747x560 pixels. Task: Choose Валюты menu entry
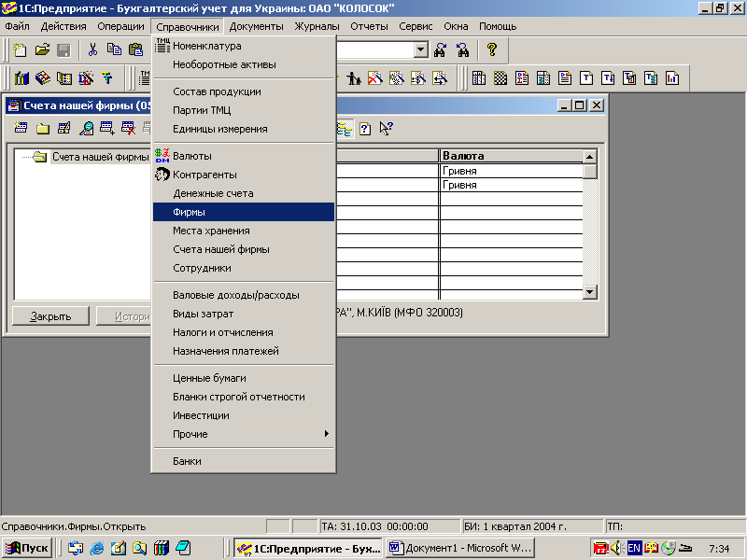point(244,156)
